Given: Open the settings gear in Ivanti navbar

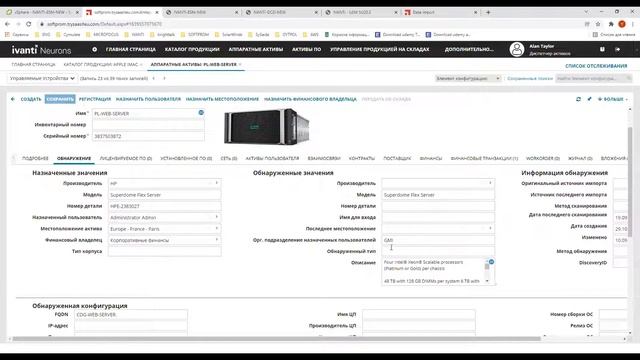Looking at the screenshot, I should [94, 49].
